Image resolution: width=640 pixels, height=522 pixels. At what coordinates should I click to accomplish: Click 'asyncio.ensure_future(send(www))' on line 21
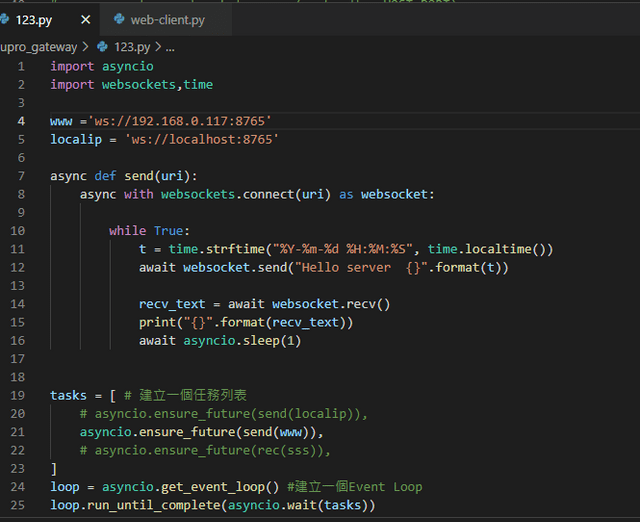pyautogui.click(x=198, y=432)
